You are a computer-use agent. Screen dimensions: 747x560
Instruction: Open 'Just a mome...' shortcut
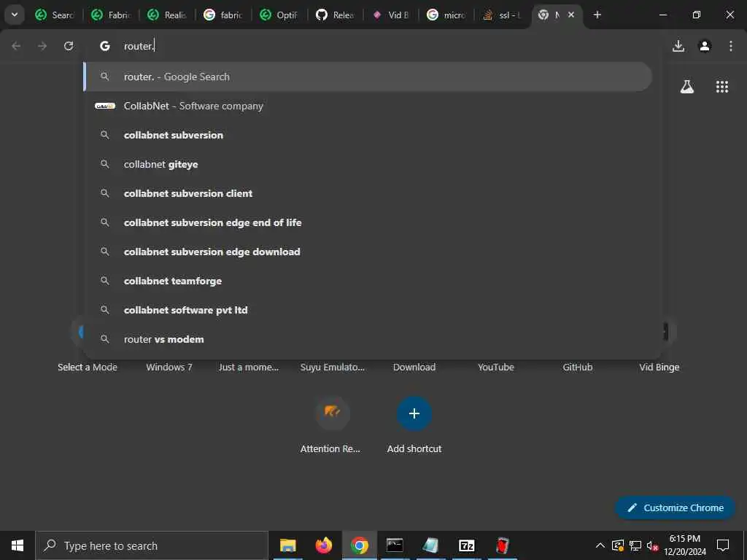click(x=248, y=367)
